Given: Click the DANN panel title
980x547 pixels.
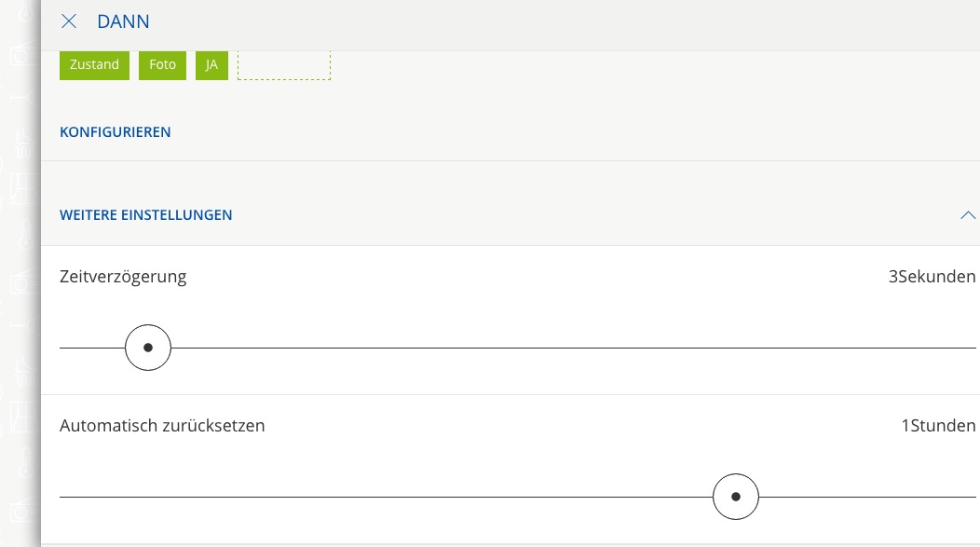Looking at the screenshot, I should (123, 21).
